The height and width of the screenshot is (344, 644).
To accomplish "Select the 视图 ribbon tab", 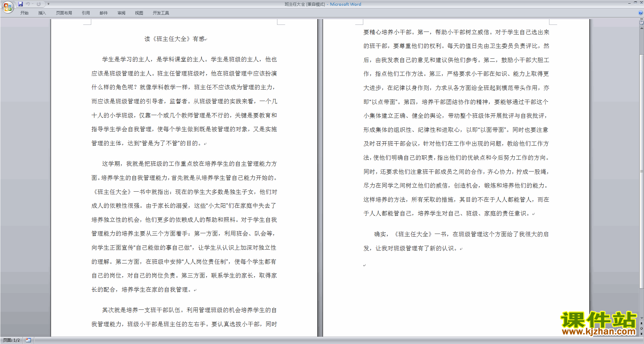I will [x=139, y=13].
